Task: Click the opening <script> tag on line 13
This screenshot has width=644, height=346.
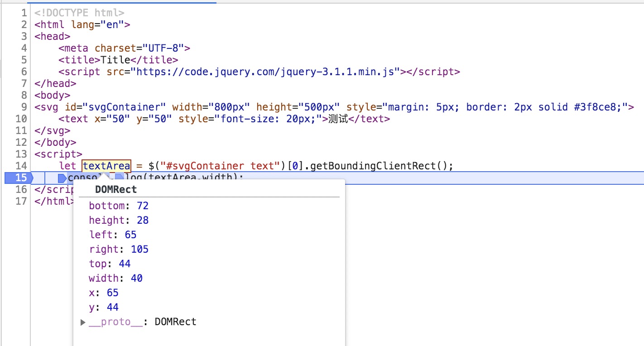Action: click(x=58, y=154)
